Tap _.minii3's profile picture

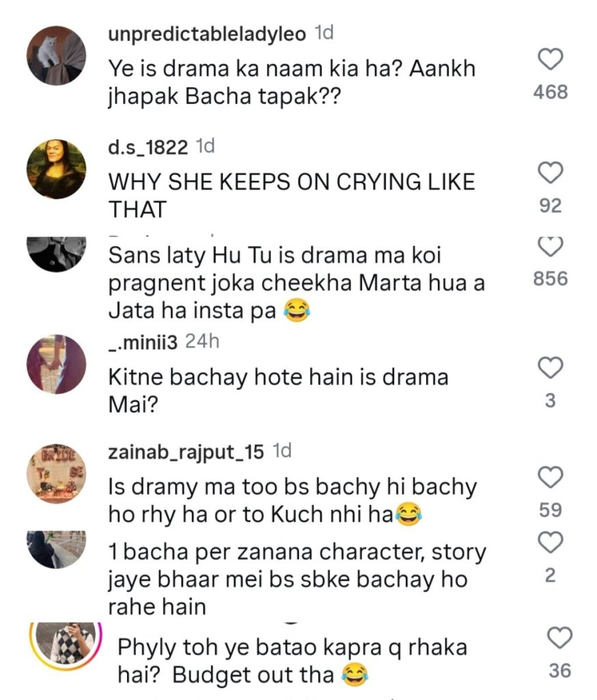coord(57,364)
